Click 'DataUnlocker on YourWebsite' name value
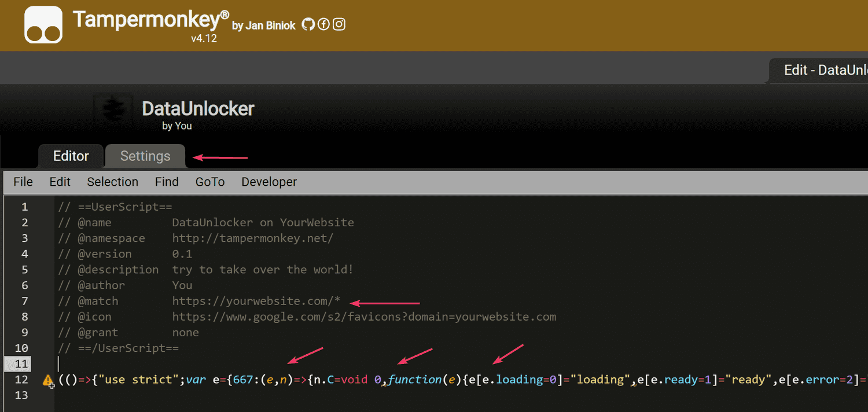The width and height of the screenshot is (868, 412). [x=263, y=222]
